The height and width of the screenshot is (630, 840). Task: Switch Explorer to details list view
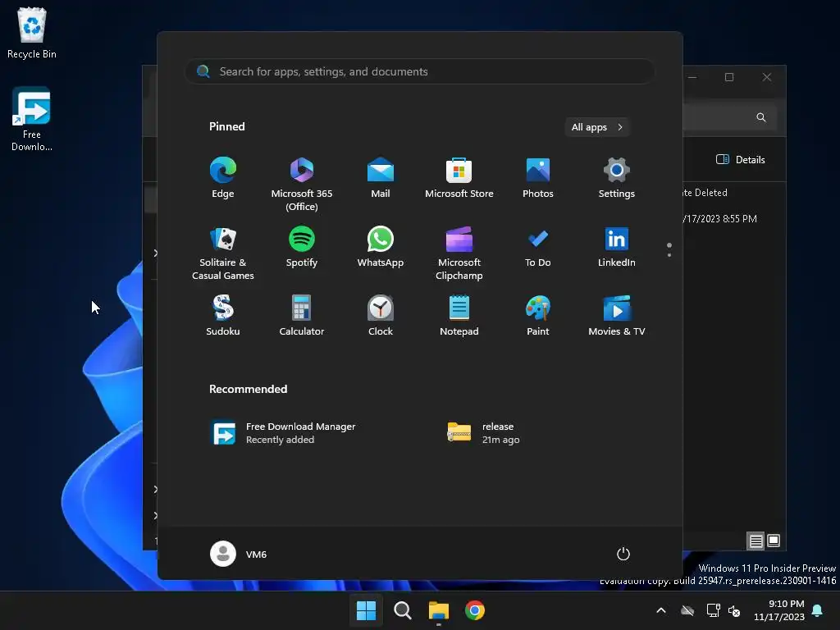coord(756,541)
